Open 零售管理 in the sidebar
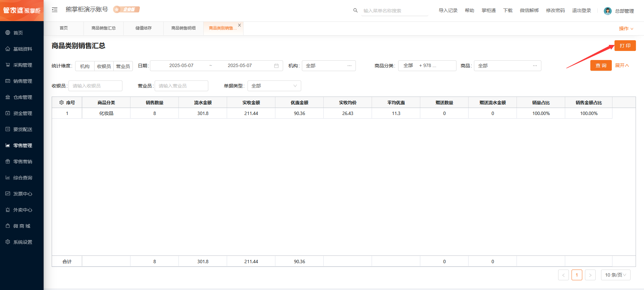Image resolution: width=644 pixels, height=290 pixels. click(22, 146)
